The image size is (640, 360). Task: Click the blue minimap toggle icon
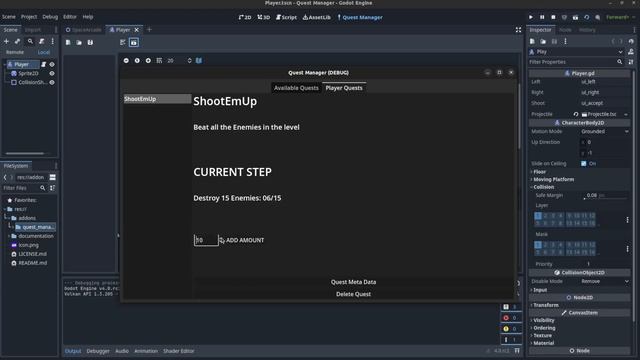pos(199,60)
